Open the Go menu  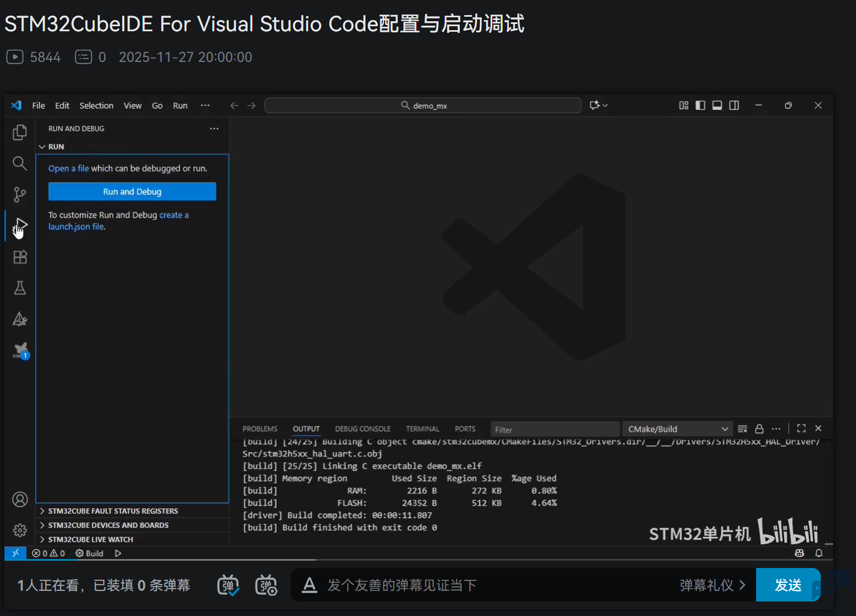pyautogui.click(x=157, y=105)
